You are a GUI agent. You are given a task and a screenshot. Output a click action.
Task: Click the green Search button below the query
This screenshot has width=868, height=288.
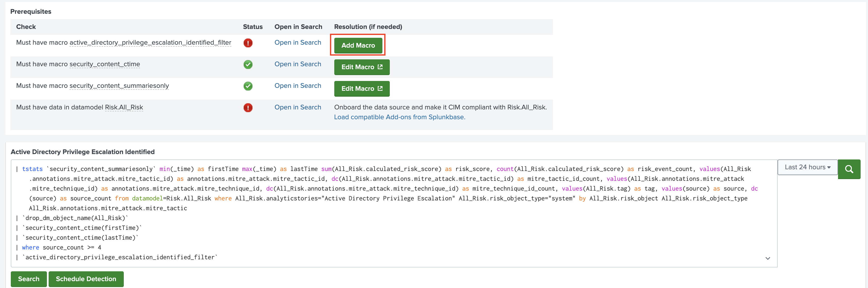tap(29, 279)
